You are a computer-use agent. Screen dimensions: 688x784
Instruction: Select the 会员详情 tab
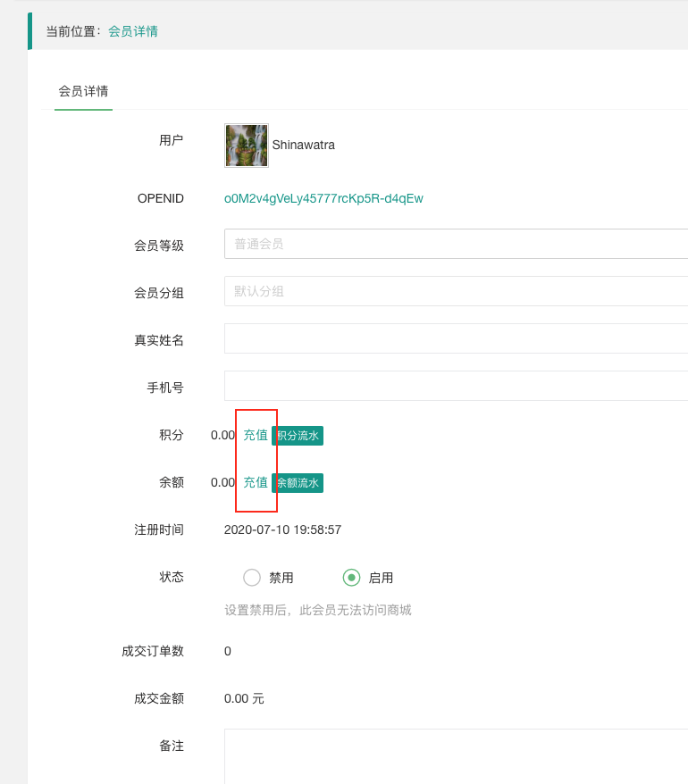tap(83, 91)
